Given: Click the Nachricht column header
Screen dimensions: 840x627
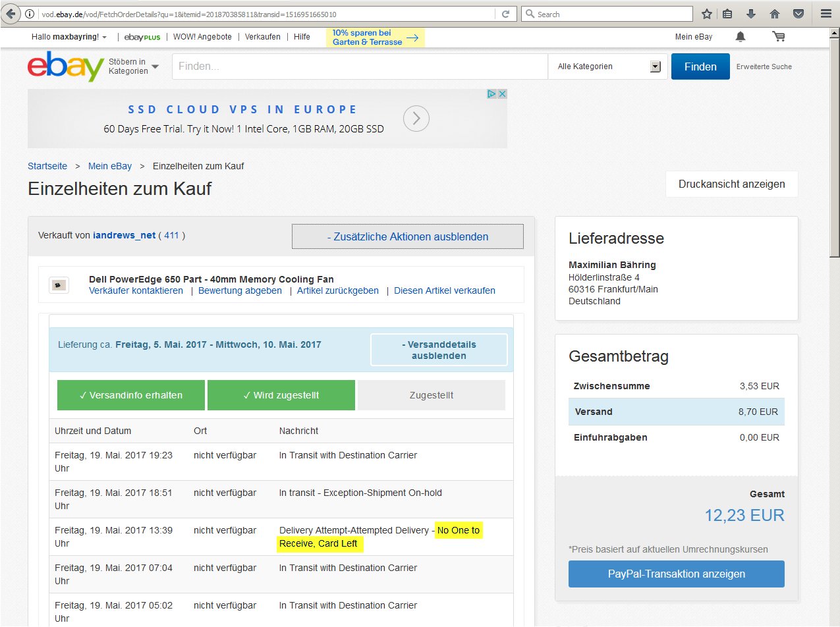Looking at the screenshot, I should click(x=298, y=431).
